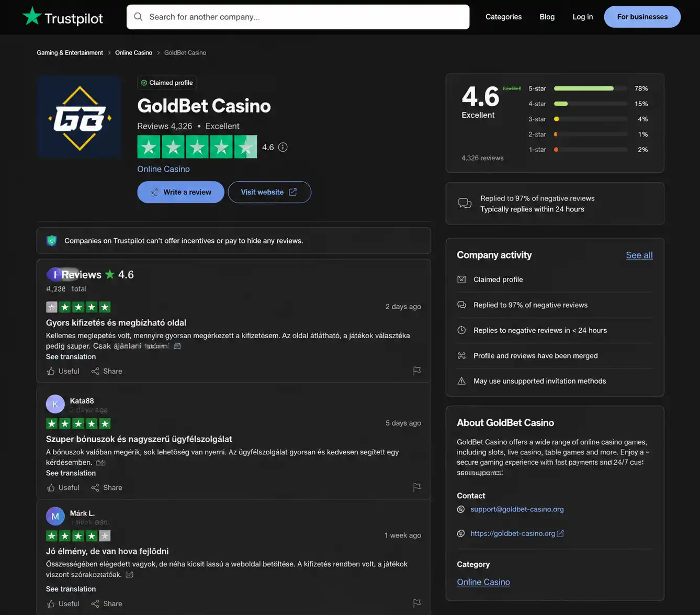Open Online Casino breadcrumb link
The width and height of the screenshot is (700, 615).
point(133,53)
